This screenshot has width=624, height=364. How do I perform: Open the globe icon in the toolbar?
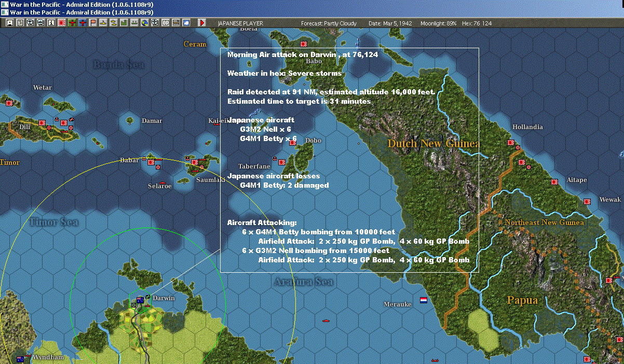[145, 23]
